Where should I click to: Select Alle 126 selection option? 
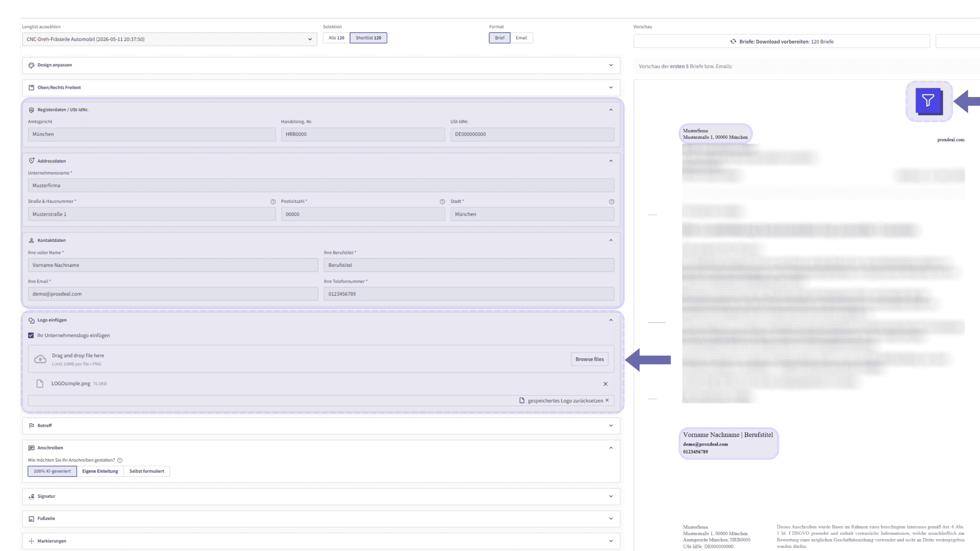[x=336, y=38]
